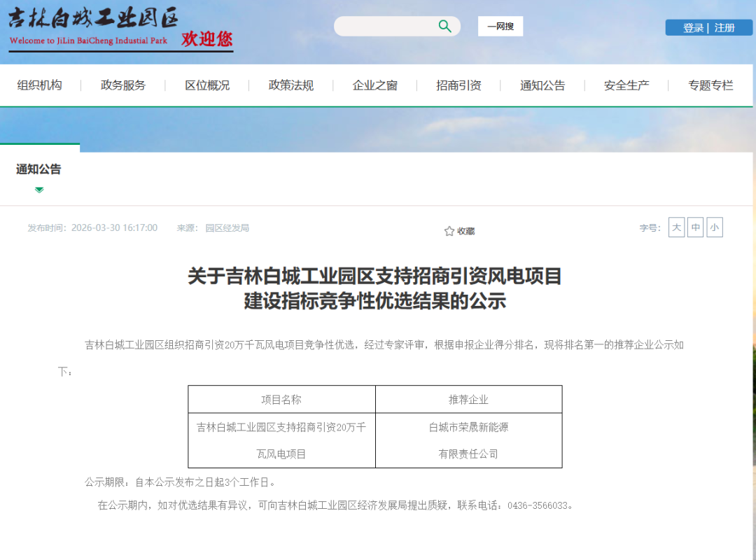Open the 政策法规 navigation item

point(291,85)
